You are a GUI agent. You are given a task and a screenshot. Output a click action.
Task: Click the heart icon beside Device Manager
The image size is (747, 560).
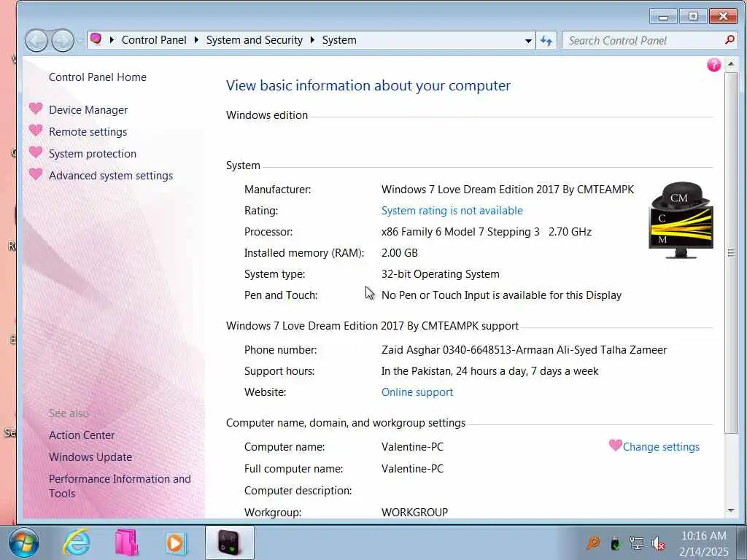pos(36,109)
